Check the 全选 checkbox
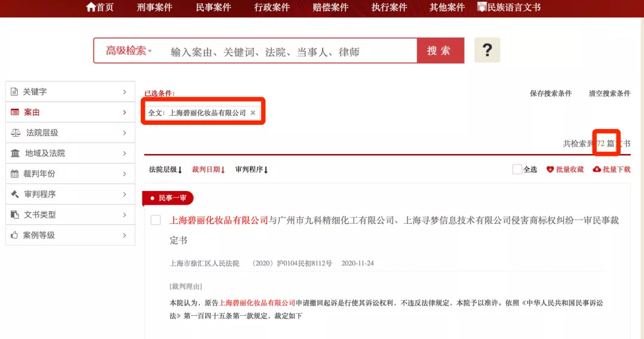644x339 pixels. [517, 169]
